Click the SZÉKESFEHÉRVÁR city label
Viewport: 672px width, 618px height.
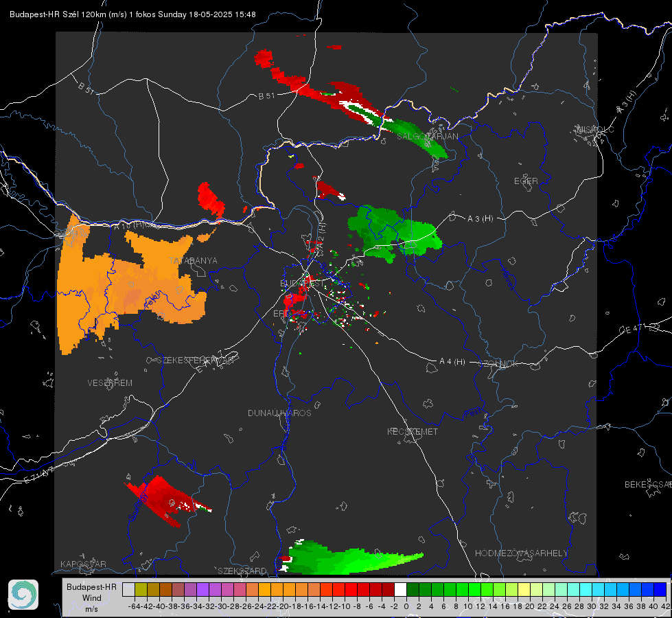click(194, 360)
